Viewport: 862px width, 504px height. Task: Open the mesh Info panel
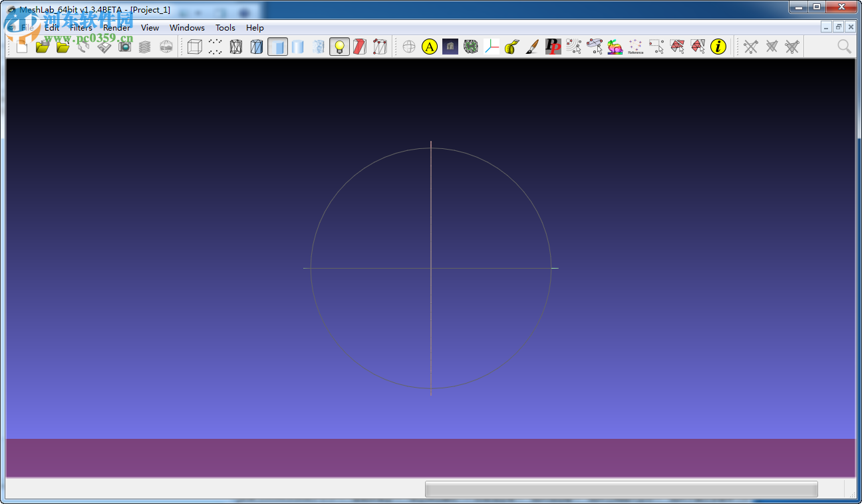718,47
